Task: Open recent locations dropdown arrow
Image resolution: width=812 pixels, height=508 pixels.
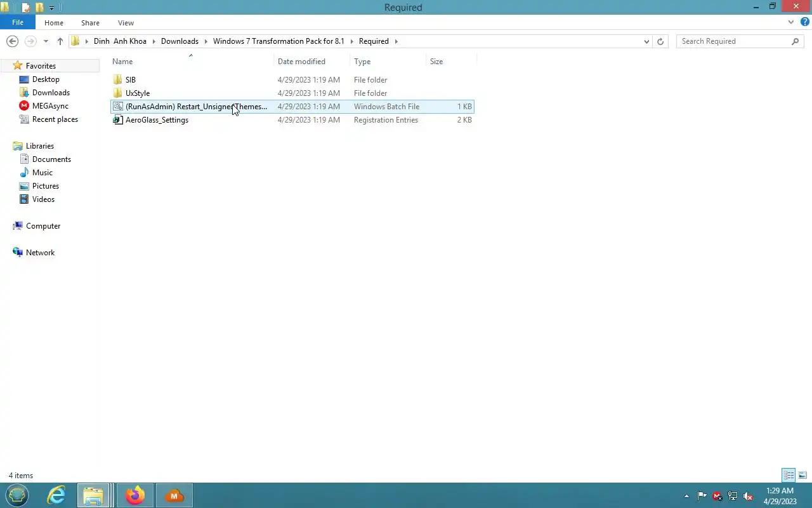Action: click(x=46, y=41)
